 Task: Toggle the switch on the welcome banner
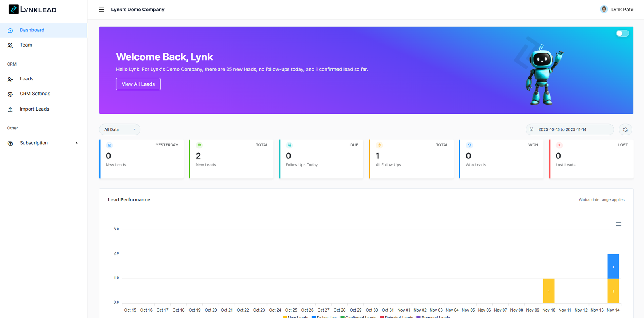click(x=622, y=33)
